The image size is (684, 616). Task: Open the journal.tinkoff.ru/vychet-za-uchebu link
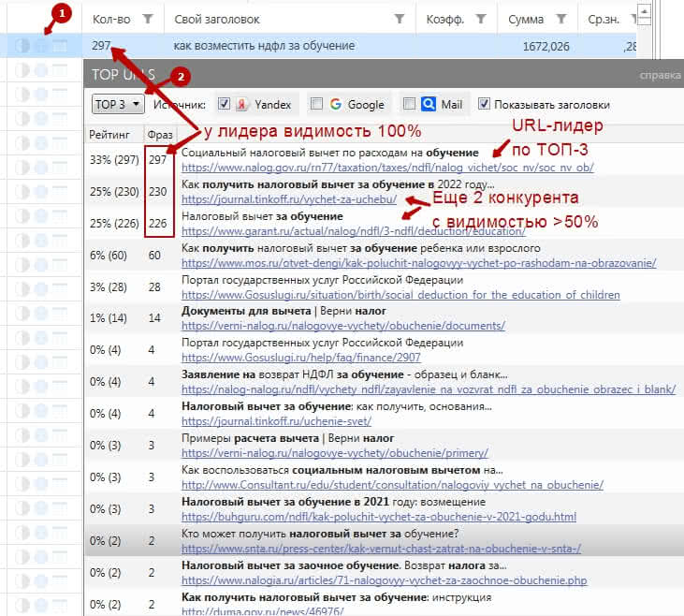(289, 199)
